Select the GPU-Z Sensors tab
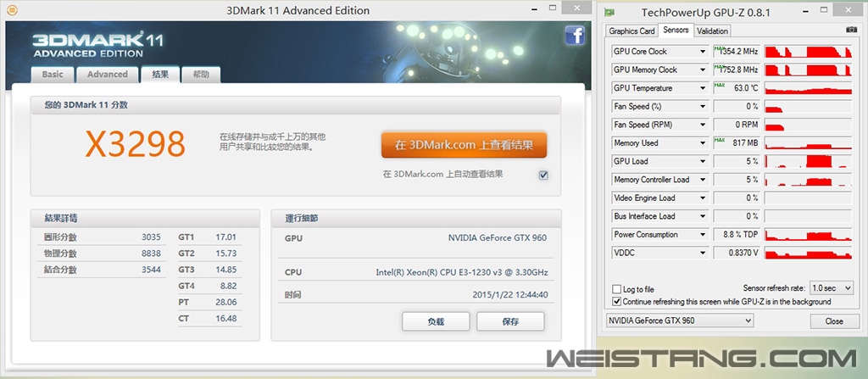The width and height of the screenshot is (868, 379). coord(676,30)
